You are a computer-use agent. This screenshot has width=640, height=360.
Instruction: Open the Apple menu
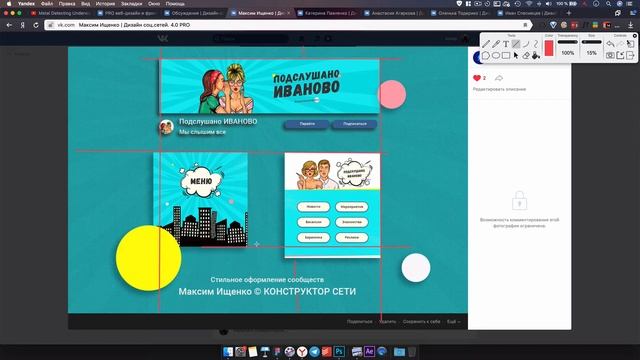coord(8,4)
